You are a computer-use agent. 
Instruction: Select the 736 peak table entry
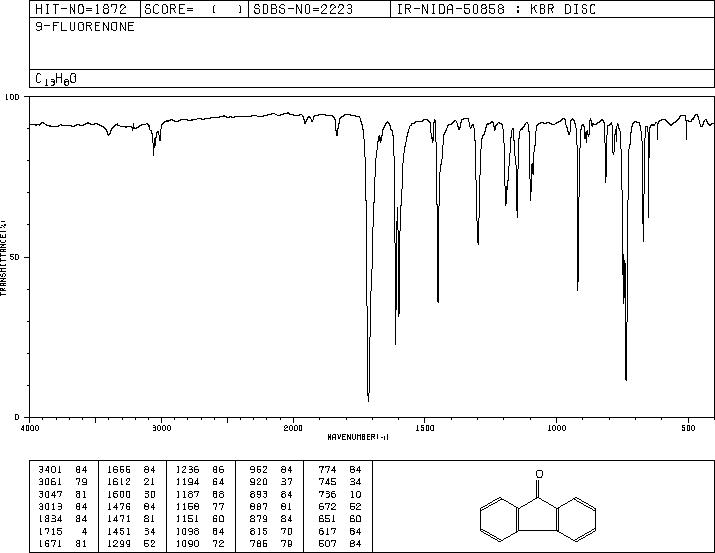click(x=340, y=494)
